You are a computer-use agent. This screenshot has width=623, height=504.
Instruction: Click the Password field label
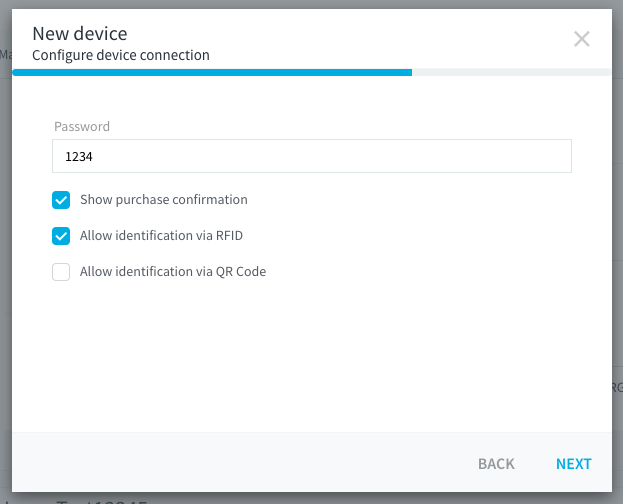coord(82,126)
